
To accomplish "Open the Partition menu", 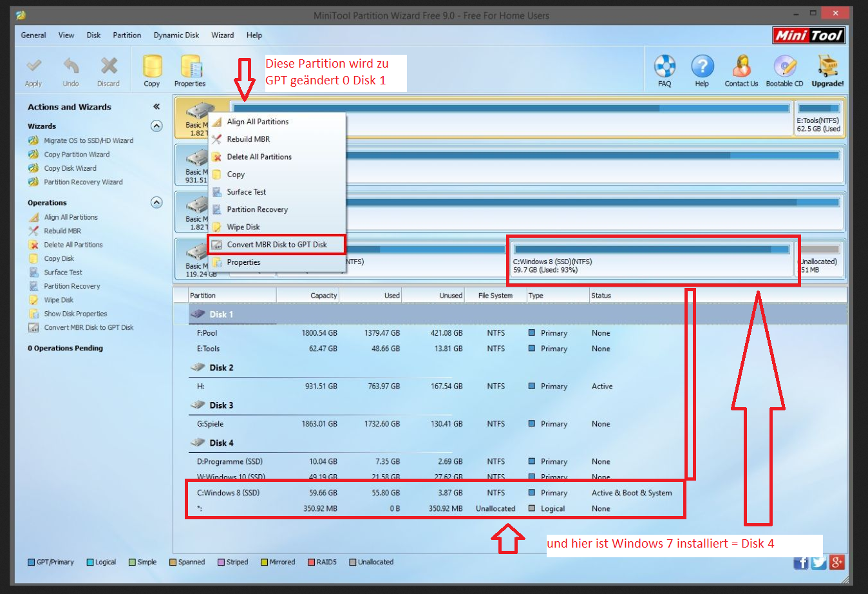I will (127, 35).
